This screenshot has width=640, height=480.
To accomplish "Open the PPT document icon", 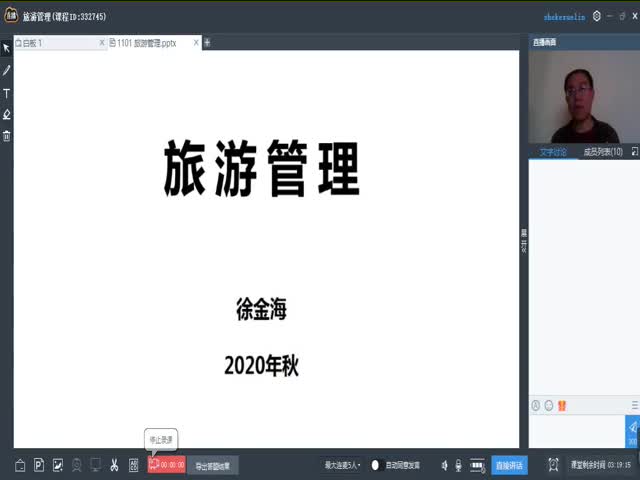I will pos(39,465).
